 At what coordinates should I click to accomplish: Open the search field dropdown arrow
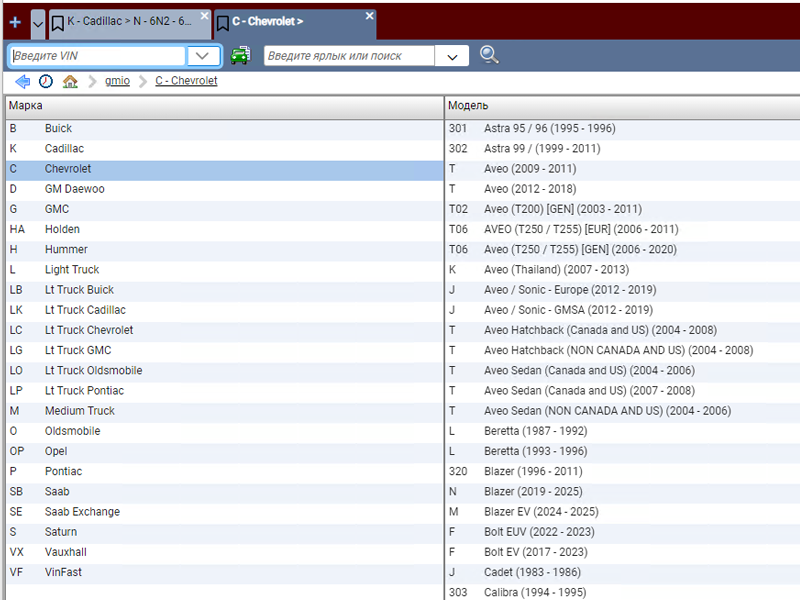(452, 56)
